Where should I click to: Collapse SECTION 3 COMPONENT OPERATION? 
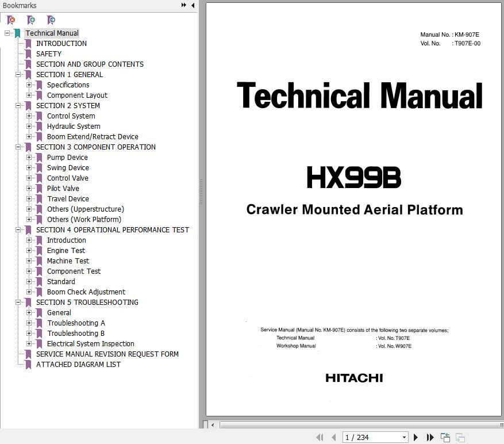point(18,147)
